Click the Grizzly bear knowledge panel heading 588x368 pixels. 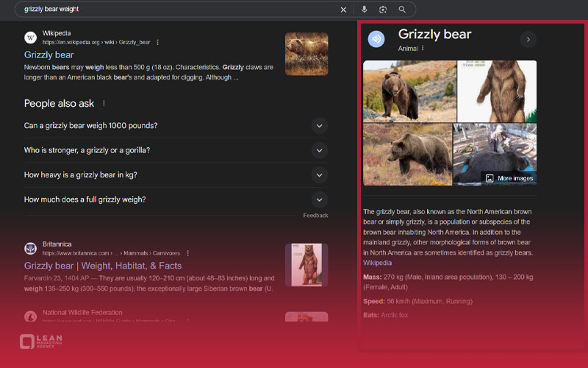click(434, 34)
